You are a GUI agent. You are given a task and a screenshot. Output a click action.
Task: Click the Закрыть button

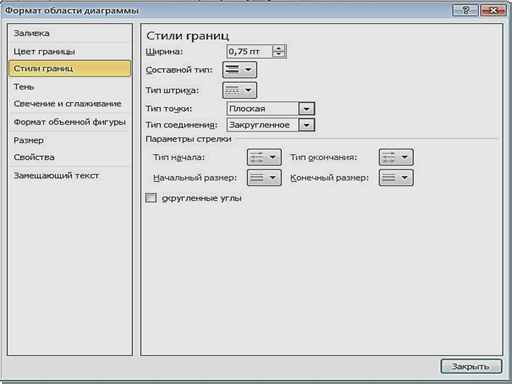coord(471,366)
